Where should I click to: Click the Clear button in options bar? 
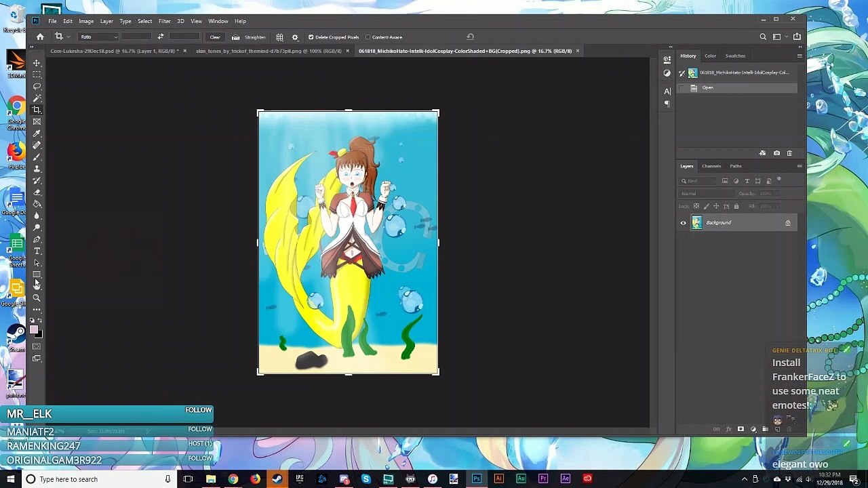click(x=215, y=37)
